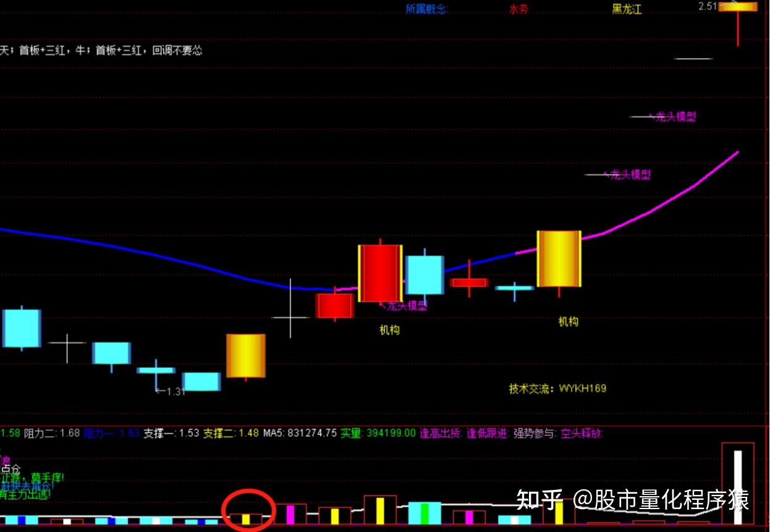Click the 黑龙江 region label
The image size is (770, 532).
(626, 10)
